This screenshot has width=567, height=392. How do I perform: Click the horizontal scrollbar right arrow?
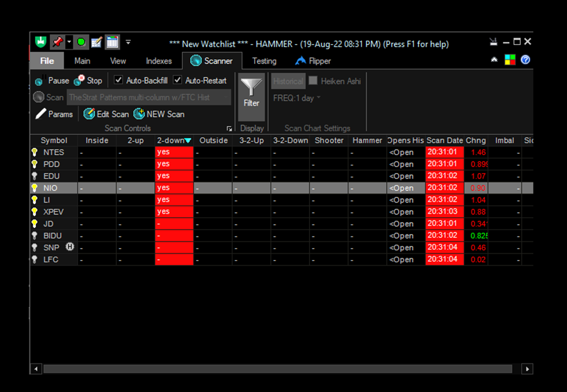click(x=527, y=369)
